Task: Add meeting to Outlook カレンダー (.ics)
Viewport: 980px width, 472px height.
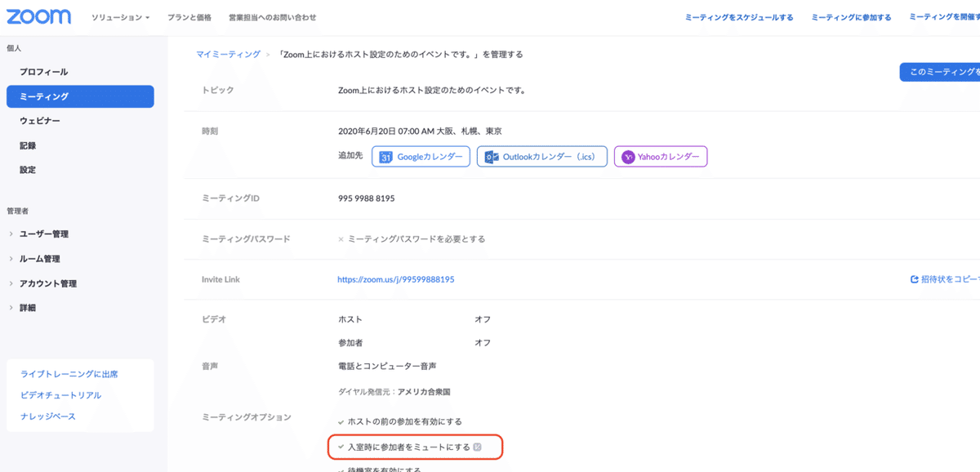Action: (541, 156)
